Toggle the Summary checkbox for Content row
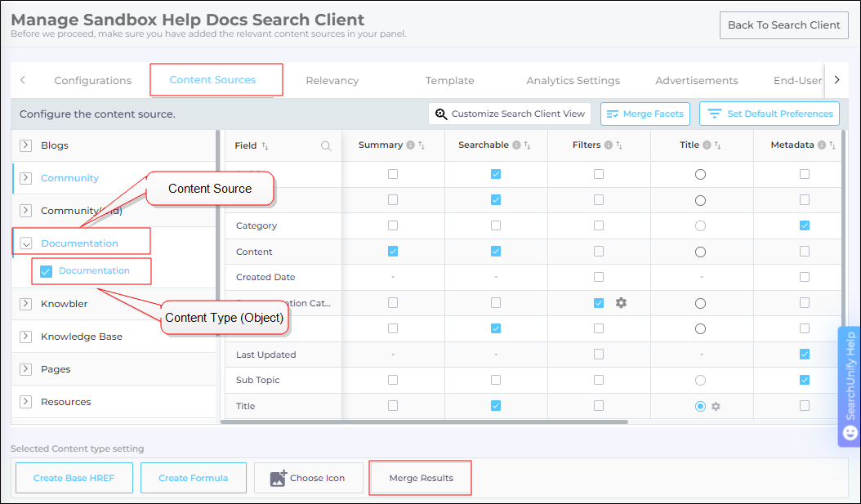The width and height of the screenshot is (861, 504). [x=393, y=252]
